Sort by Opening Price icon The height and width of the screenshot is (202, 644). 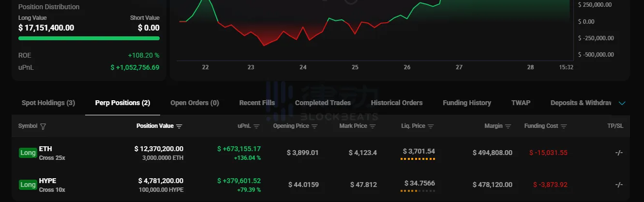[x=315, y=126]
